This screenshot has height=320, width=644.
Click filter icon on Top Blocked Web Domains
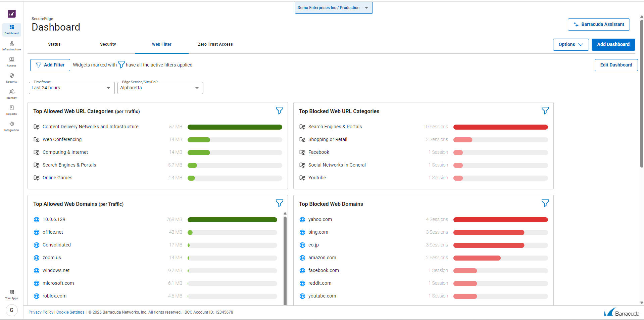545,203
